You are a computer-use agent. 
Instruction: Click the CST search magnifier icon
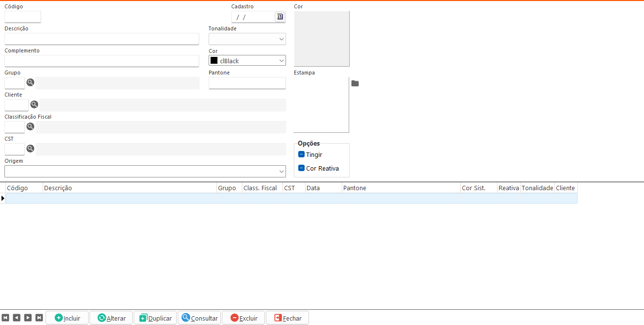[30, 149]
